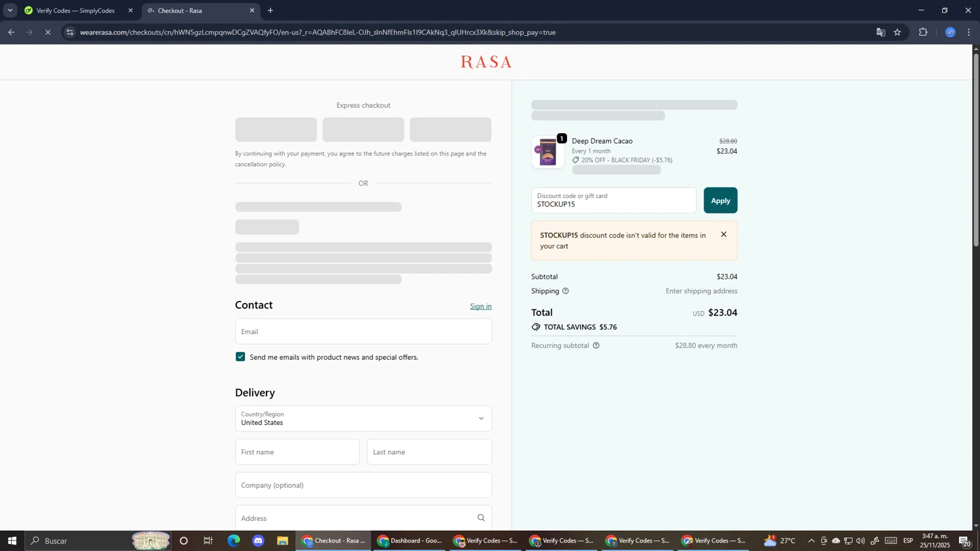Click the Apply discount button
Image resolution: width=980 pixels, height=551 pixels.
click(x=721, y=200)
